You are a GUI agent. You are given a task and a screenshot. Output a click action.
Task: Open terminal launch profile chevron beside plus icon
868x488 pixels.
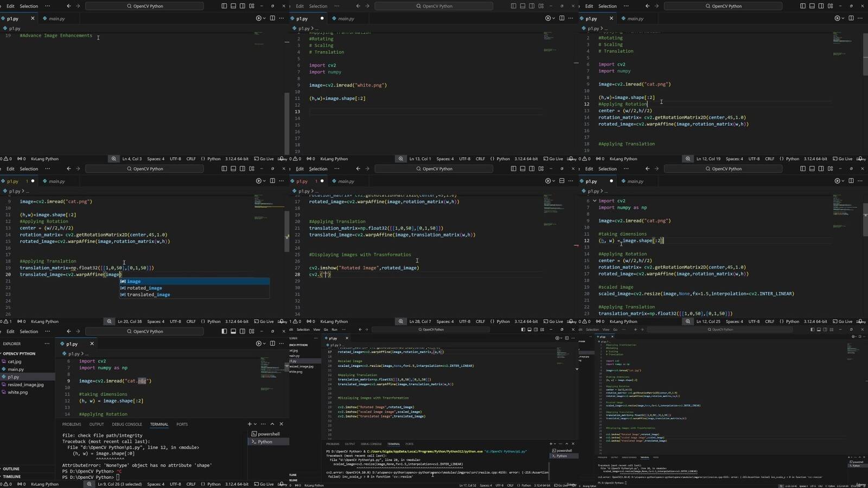pyautogui.click(x=256, y=424)
